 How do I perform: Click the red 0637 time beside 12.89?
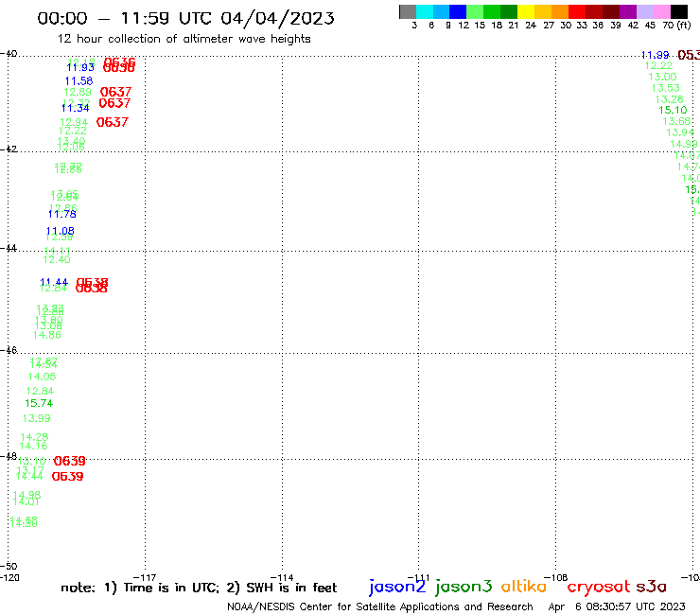[x=115, y=92]
